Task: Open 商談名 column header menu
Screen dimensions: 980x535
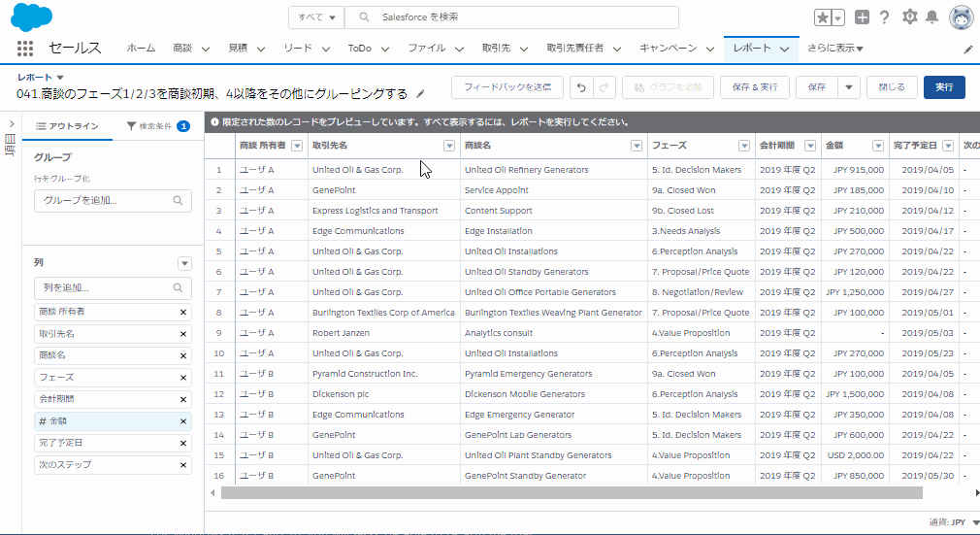Action: click(637, 146)
